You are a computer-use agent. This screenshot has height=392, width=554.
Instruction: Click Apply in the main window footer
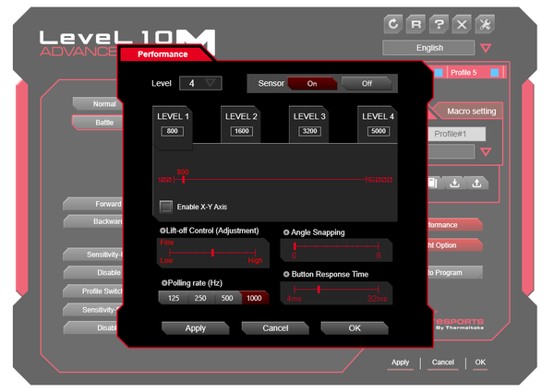click(x=401, y=362)
